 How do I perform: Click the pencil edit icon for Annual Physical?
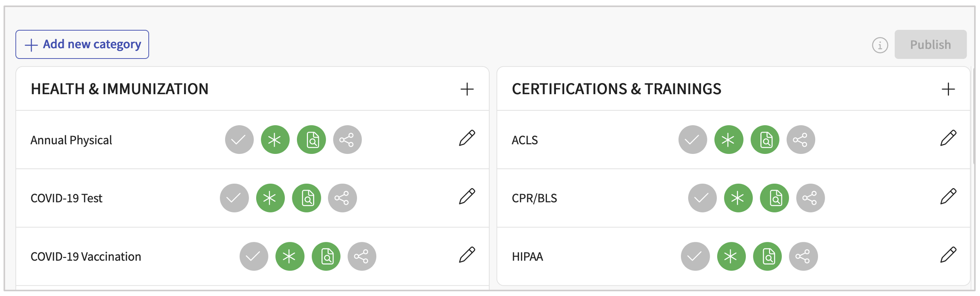(467, 138)
